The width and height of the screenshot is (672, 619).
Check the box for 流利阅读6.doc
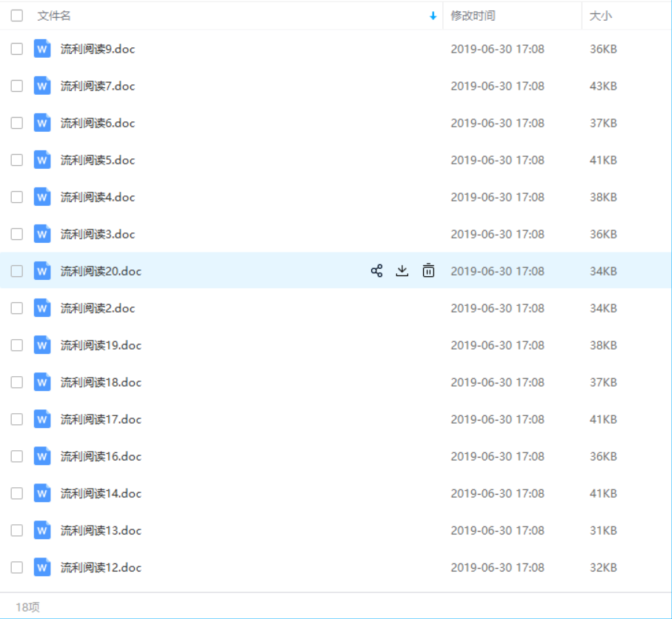tap(17, 123)
